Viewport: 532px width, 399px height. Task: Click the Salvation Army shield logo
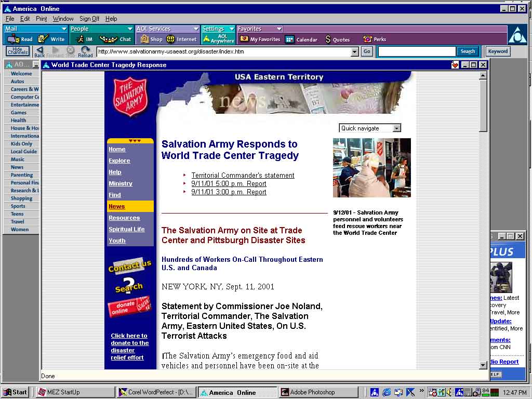(x=130, y=97)
